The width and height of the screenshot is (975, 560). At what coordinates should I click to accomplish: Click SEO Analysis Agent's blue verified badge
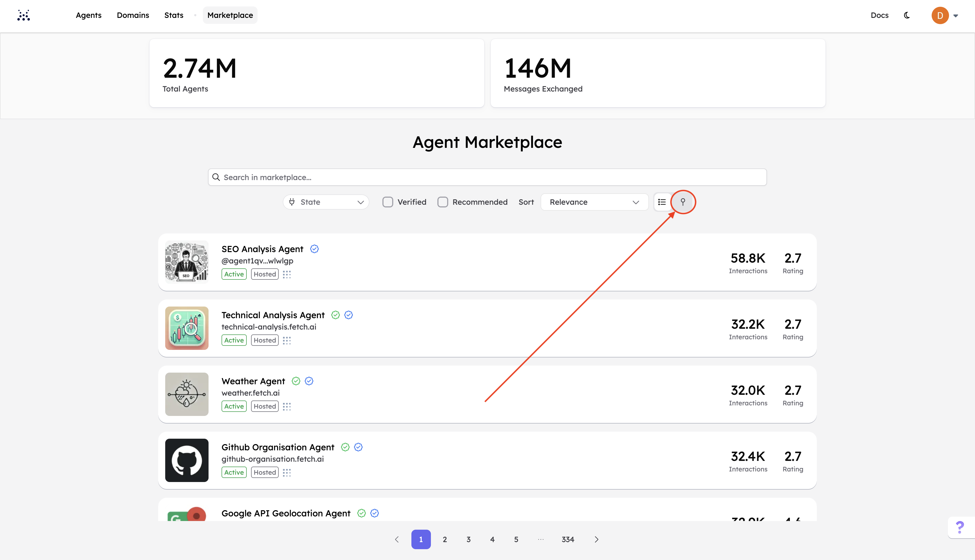coord(314,249)
